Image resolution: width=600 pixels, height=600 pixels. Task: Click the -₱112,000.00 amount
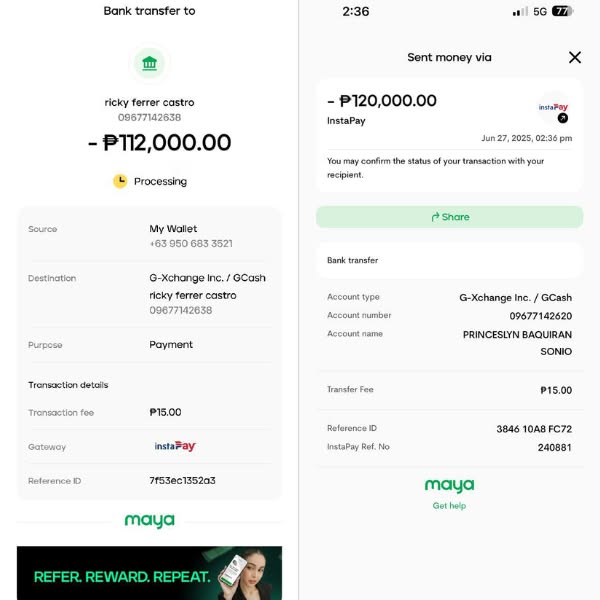pos(160,143)
